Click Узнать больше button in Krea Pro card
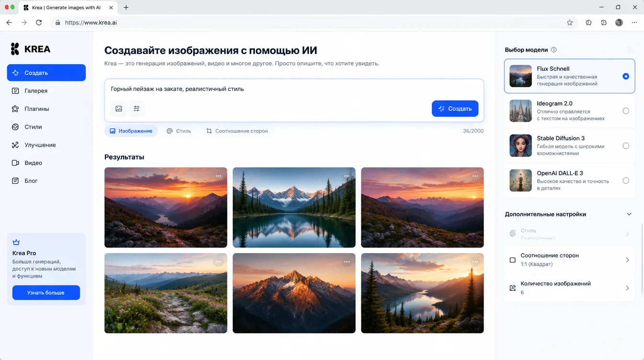The image size is (644, 360). pos(46,292)
